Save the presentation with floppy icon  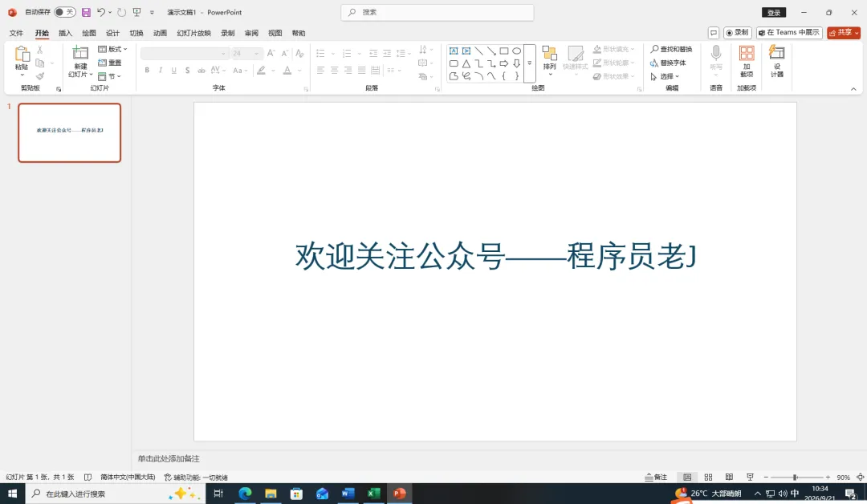click(x=86, y=12)
